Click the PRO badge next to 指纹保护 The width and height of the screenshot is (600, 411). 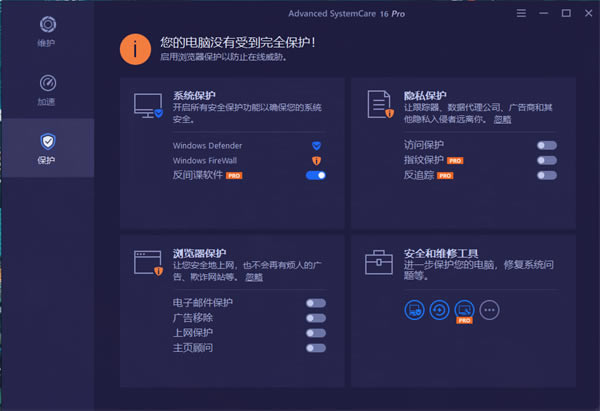(x=455, y=160)
